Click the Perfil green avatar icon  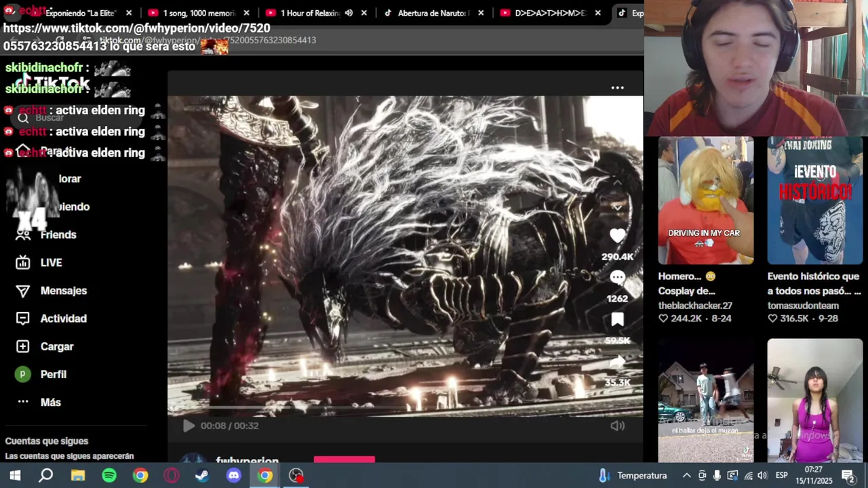coord(23,374)
